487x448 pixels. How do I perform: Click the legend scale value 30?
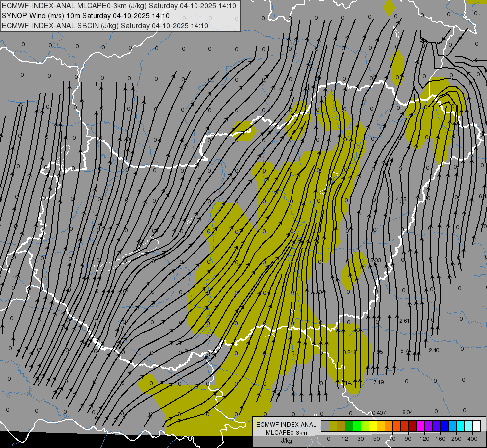tap(361, 439)
